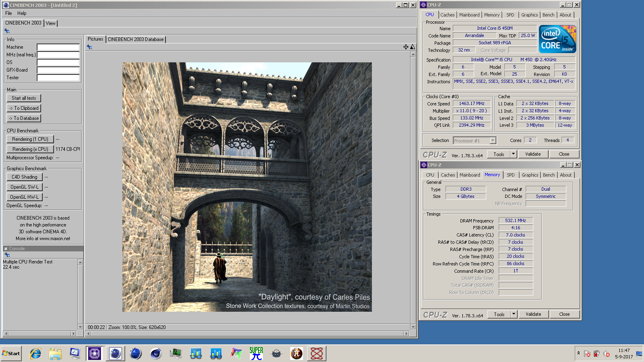Show hidden tray icons arrow
The width and height of the screenshot is (644, 362).
[x=578, y=353]
